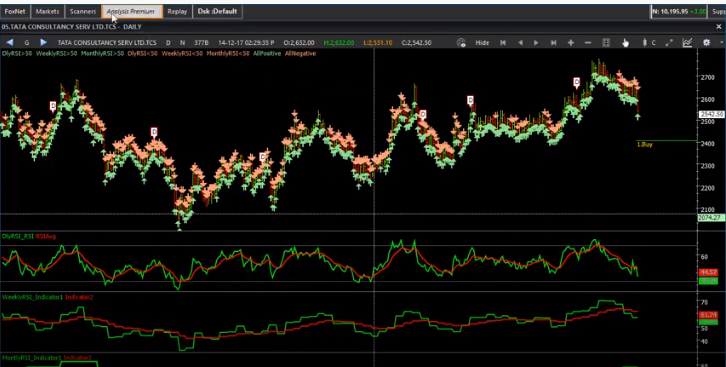Click the N option beside the timeframe
Image resolution: width=726 pixels, height=367 pixels.
coord(182,43)
